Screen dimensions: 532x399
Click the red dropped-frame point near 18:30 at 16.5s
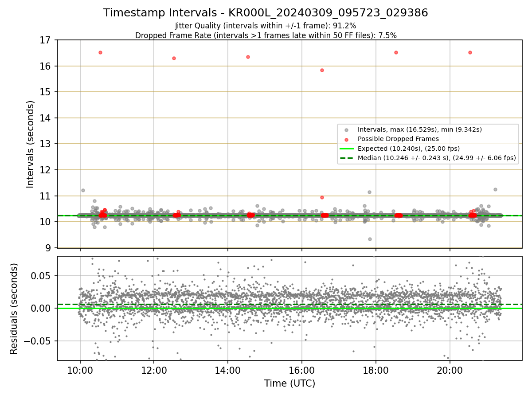[x=396, y=52]
